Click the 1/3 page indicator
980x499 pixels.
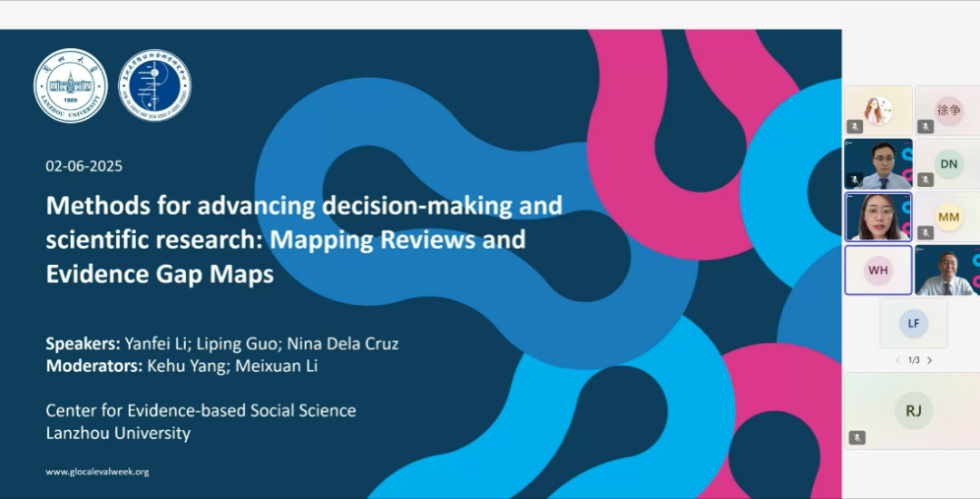913,360
